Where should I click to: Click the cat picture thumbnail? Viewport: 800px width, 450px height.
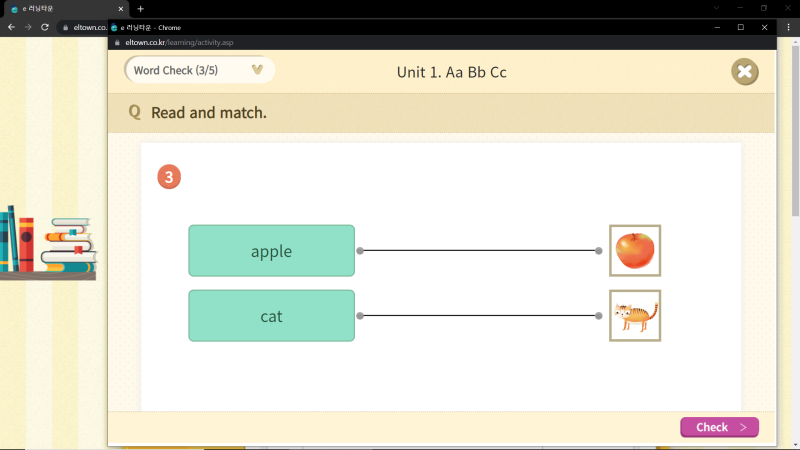click(x=635, y=316)
